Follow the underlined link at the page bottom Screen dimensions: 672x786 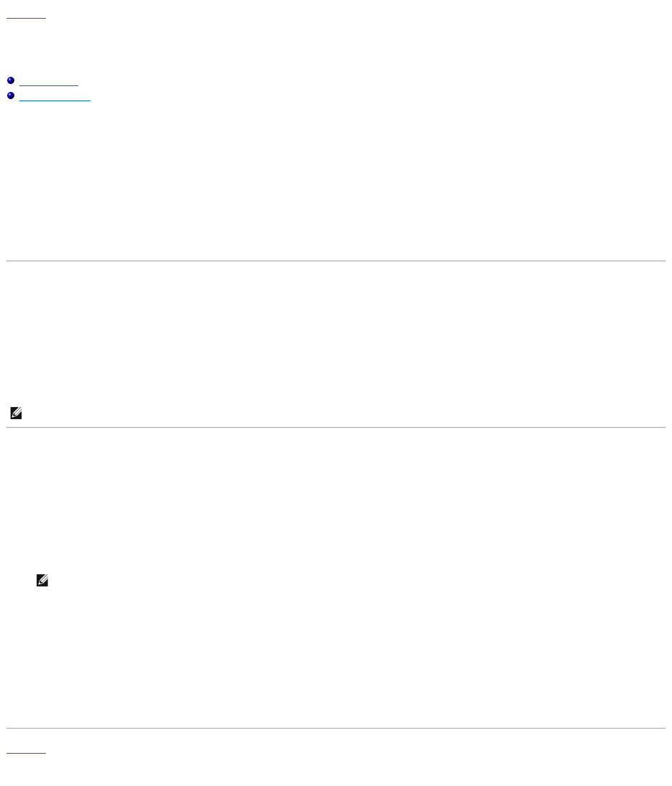pyautogui.click(x=25, y=752)
